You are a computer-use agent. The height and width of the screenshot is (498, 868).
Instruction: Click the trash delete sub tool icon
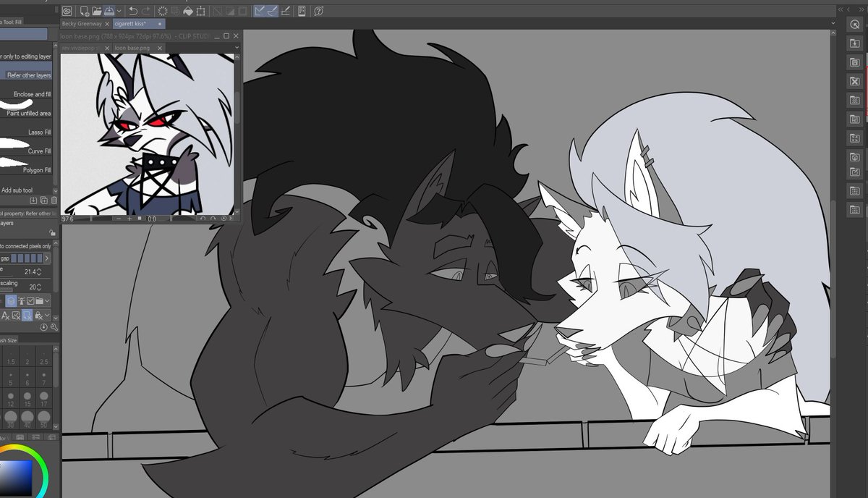click(53, 200)
